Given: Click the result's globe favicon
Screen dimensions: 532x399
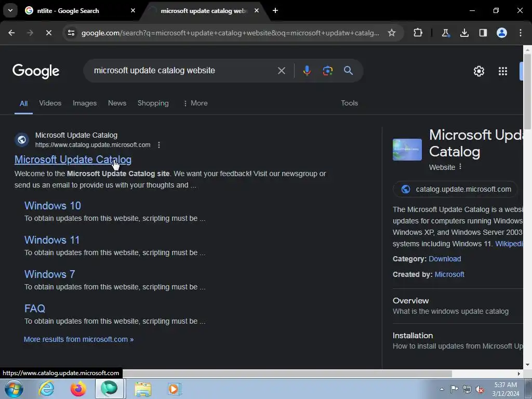Looking at the screenshot, I should click(x=22, y=140).
